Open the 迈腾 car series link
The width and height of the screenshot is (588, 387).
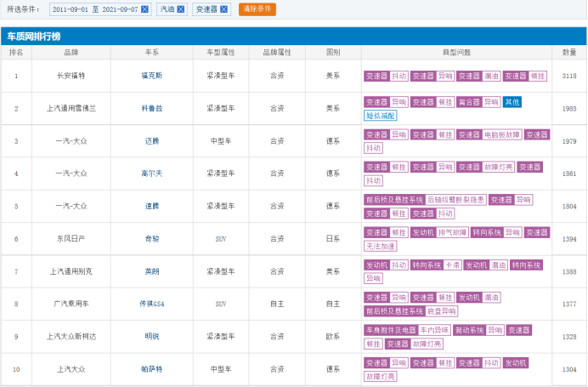[152, 141]
